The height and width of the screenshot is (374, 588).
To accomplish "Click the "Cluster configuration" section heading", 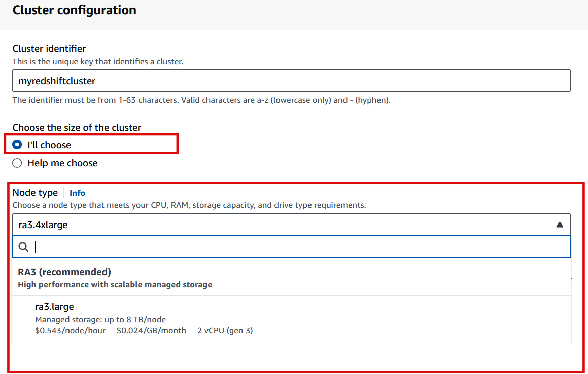I will [74, 10].
